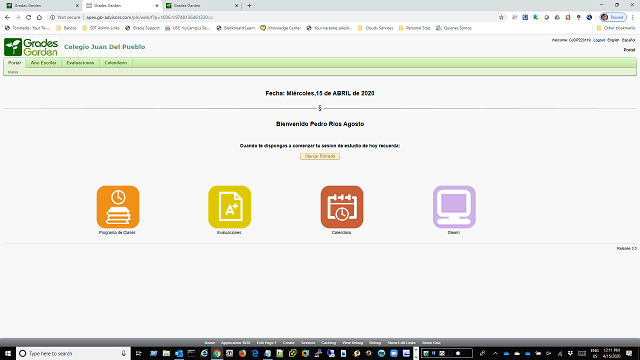Open Chrome menu with three dots
The width and height of the screenshot is (640, 360).
(633, 18)
